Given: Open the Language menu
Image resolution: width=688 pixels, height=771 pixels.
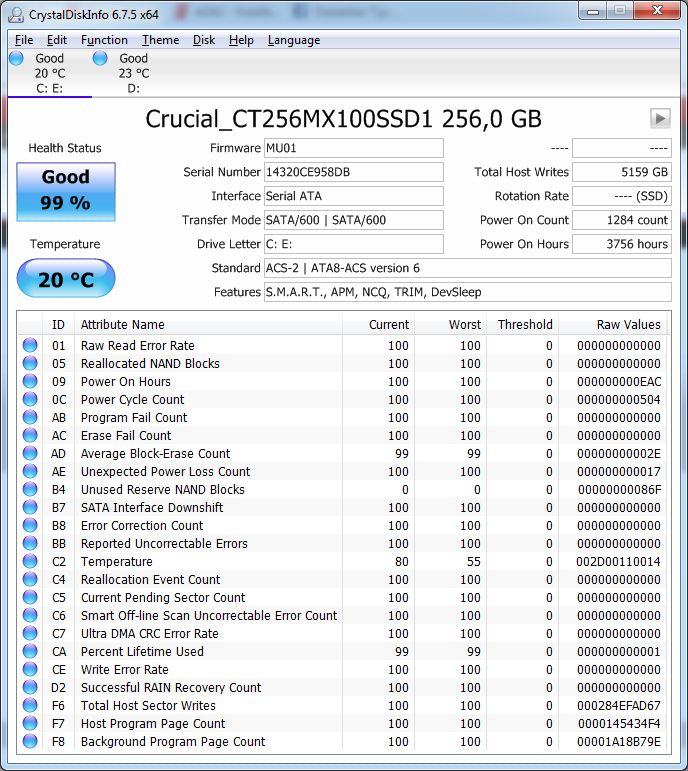Looking at the screenshot, I should 294,40.
